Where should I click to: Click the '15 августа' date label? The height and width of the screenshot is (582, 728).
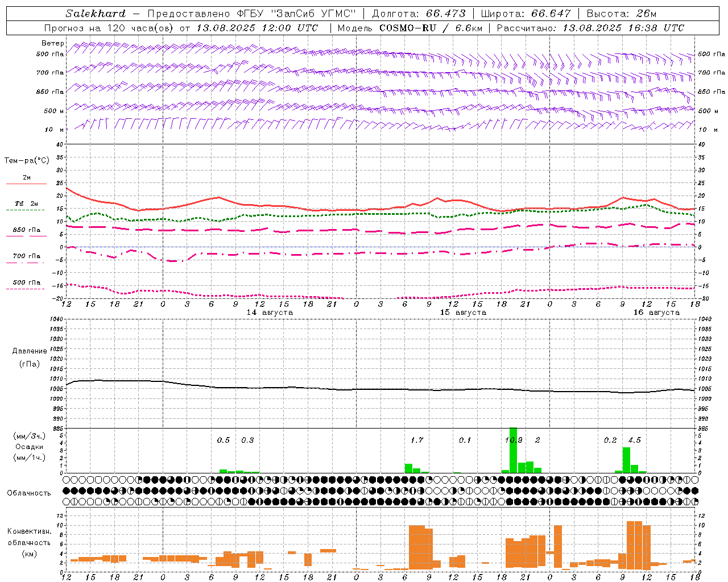pyautogui.click(x=463, y=313)
